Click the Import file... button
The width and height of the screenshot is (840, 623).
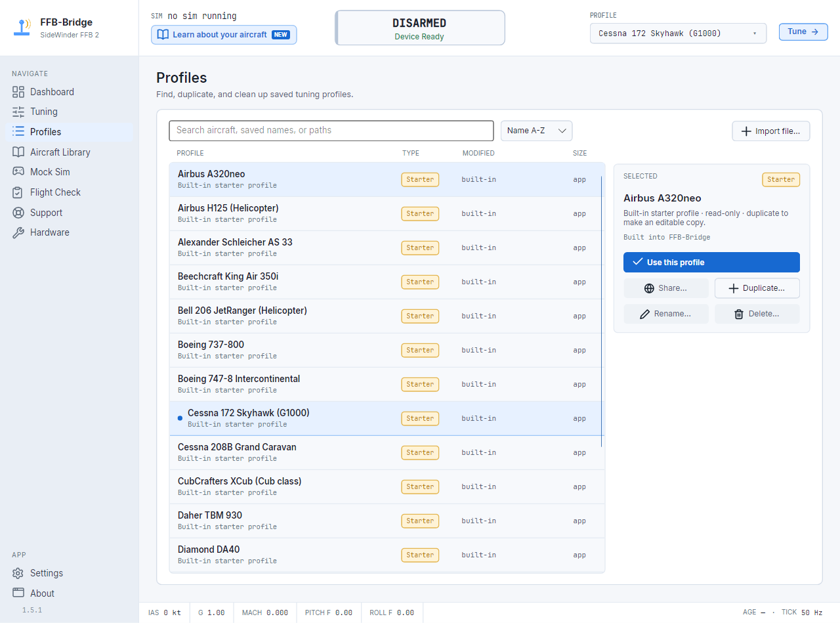point(771,131)
